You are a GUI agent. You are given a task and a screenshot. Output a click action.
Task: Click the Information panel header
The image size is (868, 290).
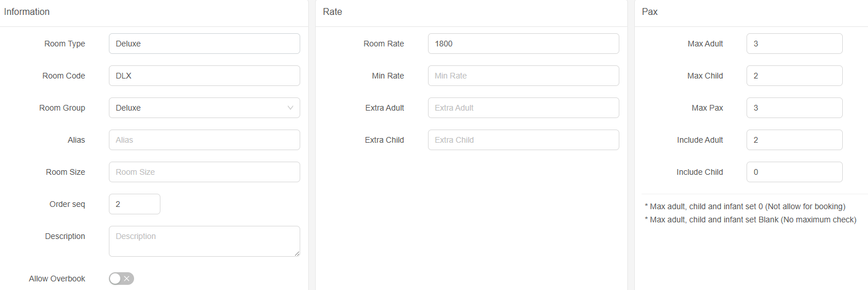click(27, 12)
